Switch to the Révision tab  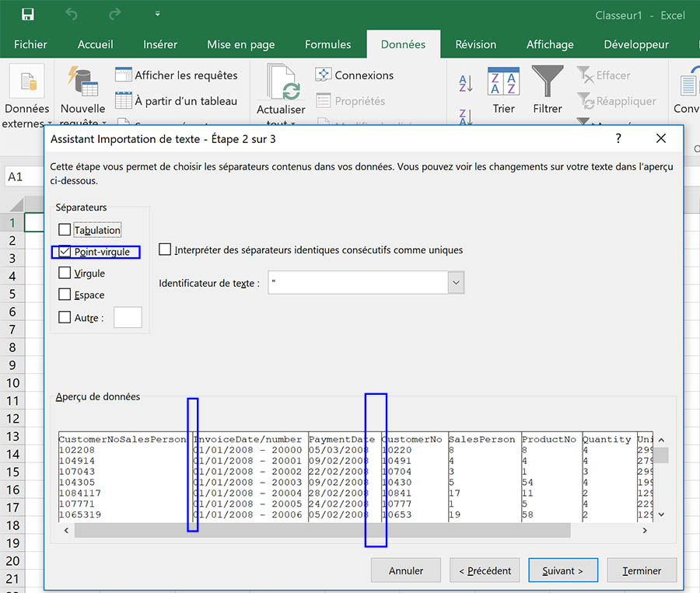[475, 44]
